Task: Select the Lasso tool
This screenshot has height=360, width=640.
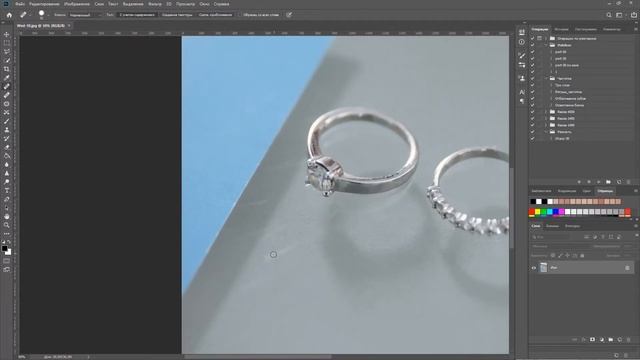Action: click(7, 51)
